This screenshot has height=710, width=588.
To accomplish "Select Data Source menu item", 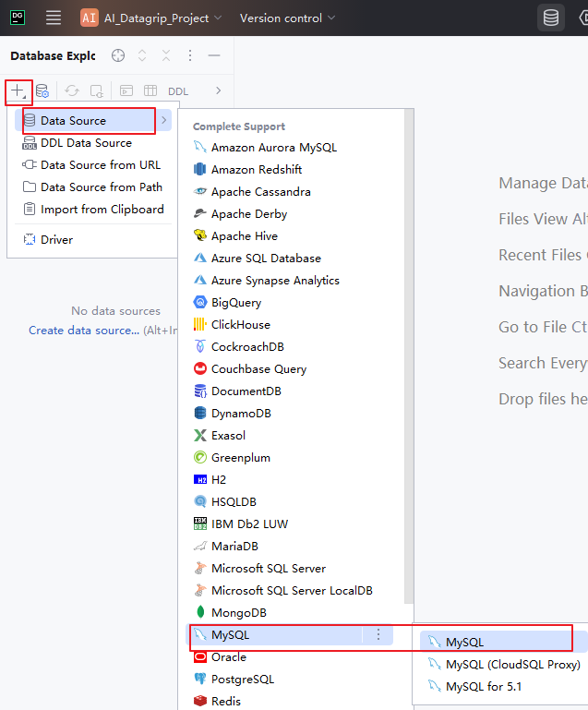I will click(93, 120).
